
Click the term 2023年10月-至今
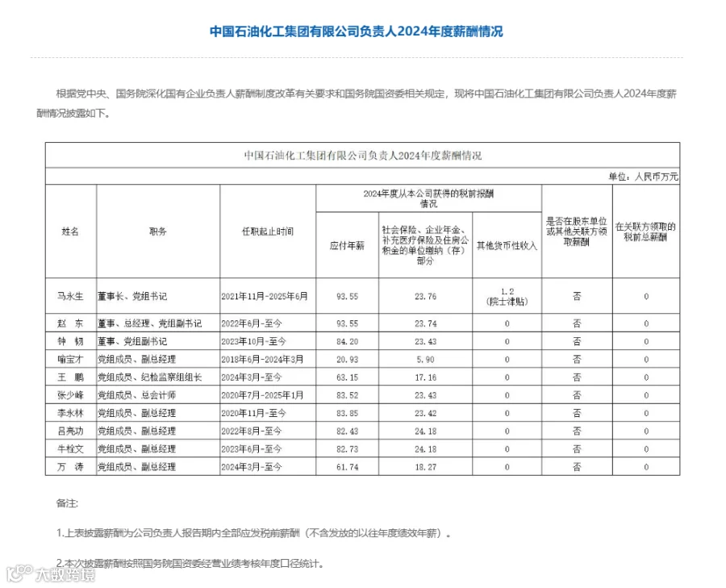[254, 342]
